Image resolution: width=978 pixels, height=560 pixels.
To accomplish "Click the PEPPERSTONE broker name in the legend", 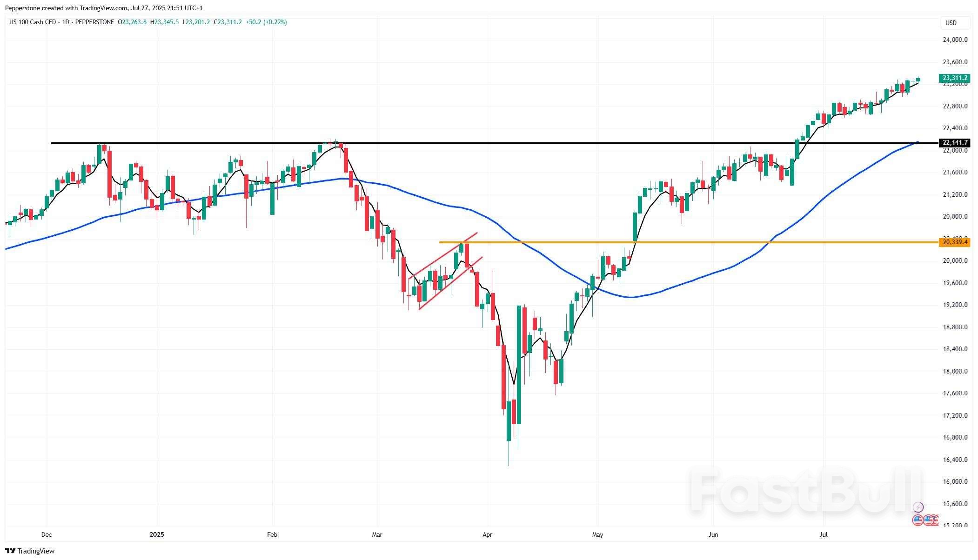I will click(94, 22).
